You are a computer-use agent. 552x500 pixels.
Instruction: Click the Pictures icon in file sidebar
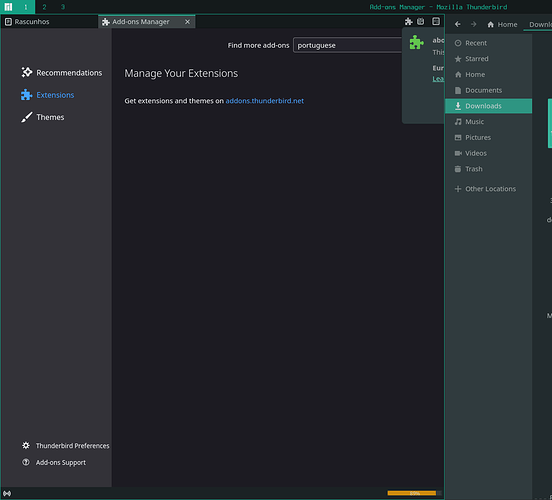pos(458,137)
